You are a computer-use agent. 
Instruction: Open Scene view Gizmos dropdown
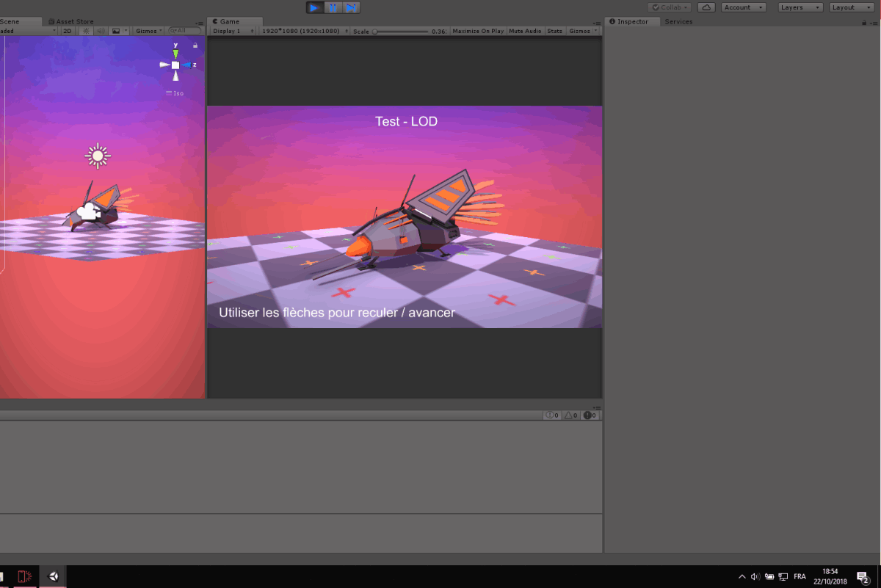(x=149, y=31)
